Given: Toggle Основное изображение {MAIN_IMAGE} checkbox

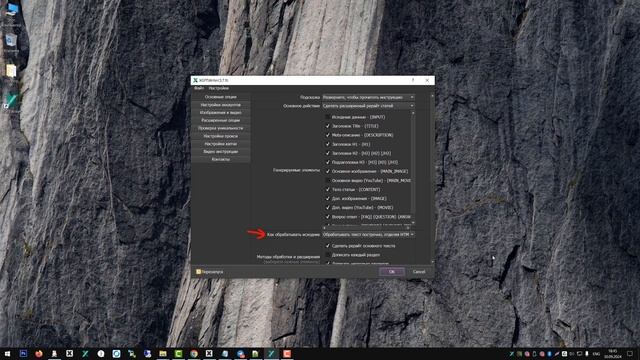Looking at the screenshot, I should 327,171.
